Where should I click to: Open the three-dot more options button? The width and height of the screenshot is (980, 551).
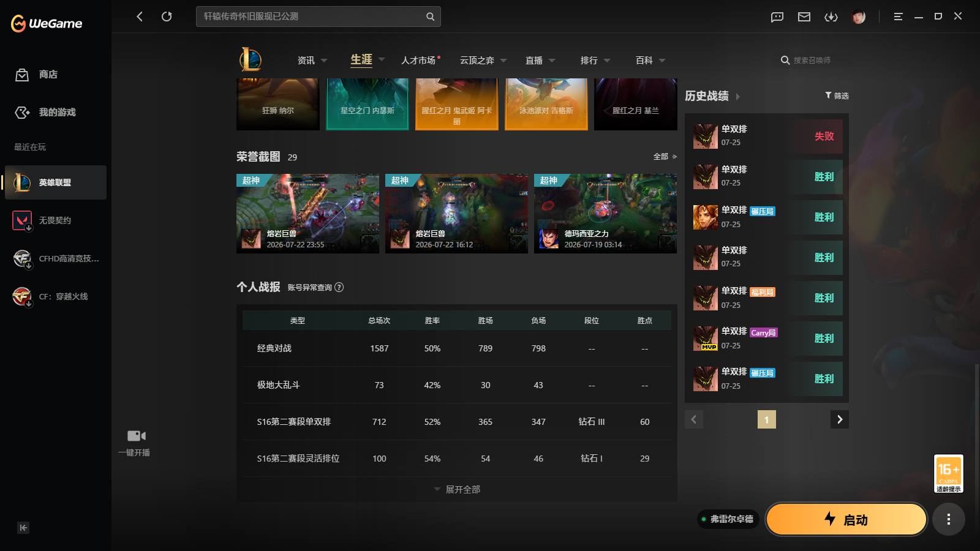(949, 520)
